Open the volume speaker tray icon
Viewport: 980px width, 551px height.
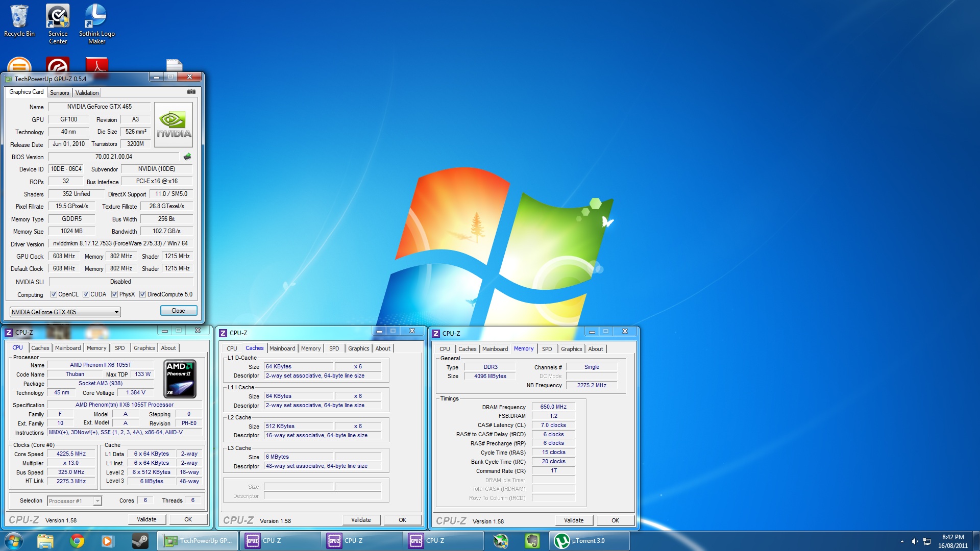[915, 541]
